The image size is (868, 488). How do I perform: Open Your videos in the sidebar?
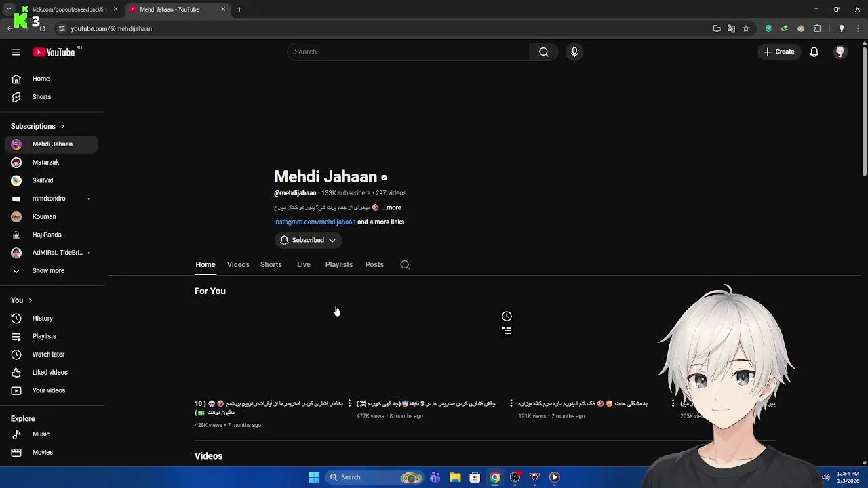[52, 390]
